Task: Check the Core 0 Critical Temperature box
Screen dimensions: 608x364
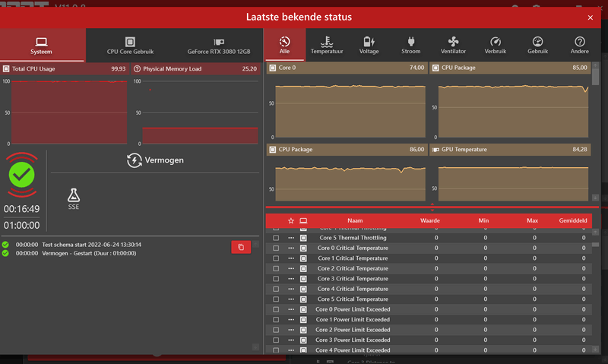Action: pos(276,248)
